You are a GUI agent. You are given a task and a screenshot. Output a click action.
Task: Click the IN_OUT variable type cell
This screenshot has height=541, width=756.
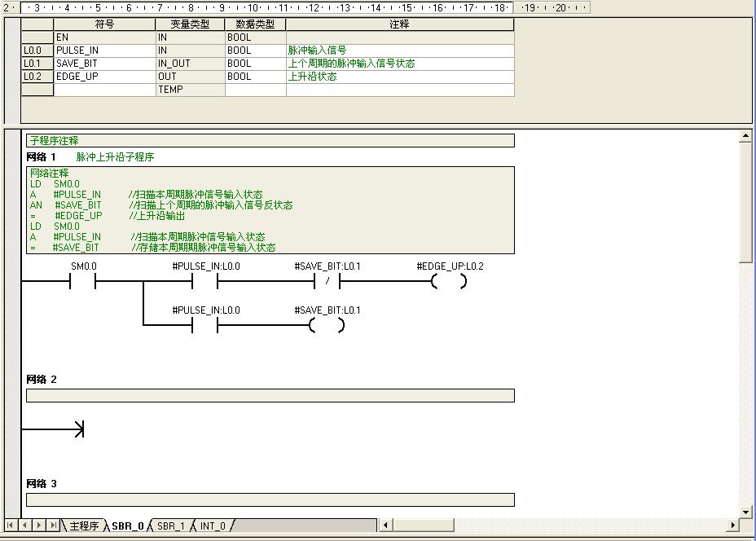coord(190,64)
